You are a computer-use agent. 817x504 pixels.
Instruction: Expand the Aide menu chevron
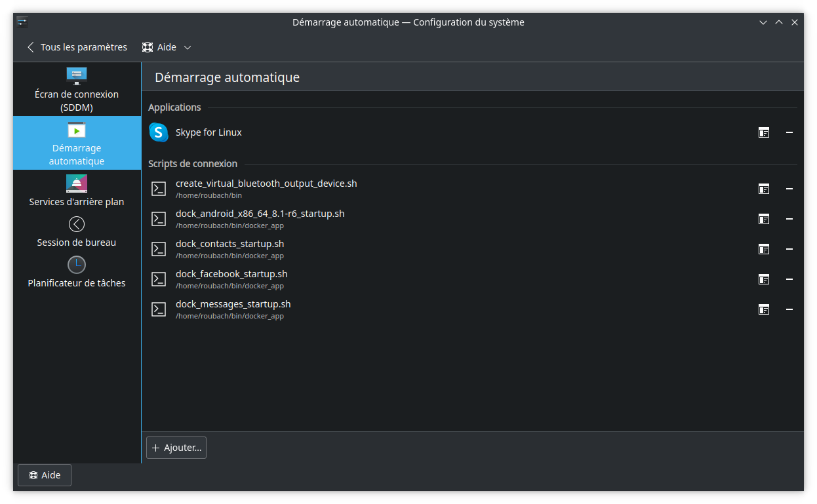pyautogui.click(x=188, y=47)
